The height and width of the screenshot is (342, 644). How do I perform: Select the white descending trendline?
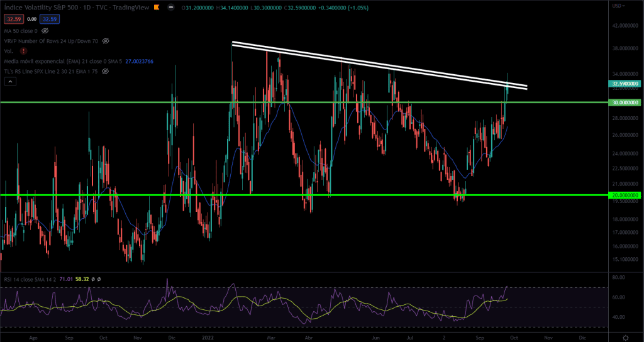pyautogui.click(x=379, y=65)
